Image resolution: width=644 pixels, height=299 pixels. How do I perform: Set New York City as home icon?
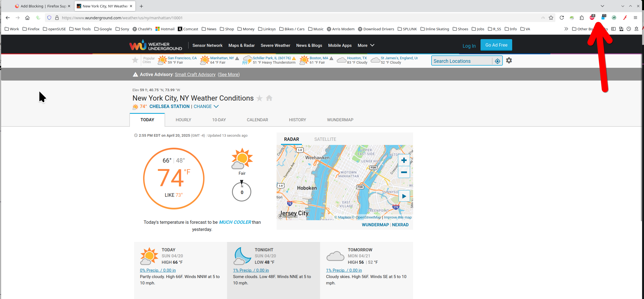click(x=269, y=98)
